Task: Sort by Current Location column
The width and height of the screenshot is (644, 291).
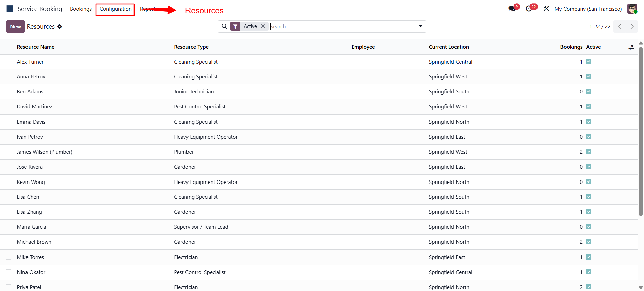Action: pos(449,47)
